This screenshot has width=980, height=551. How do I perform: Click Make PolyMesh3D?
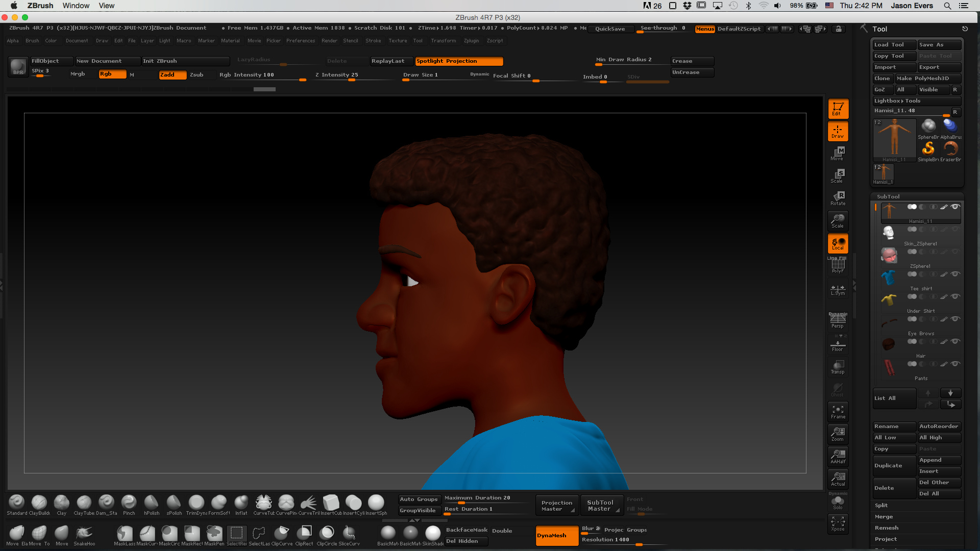coord(928,79)
